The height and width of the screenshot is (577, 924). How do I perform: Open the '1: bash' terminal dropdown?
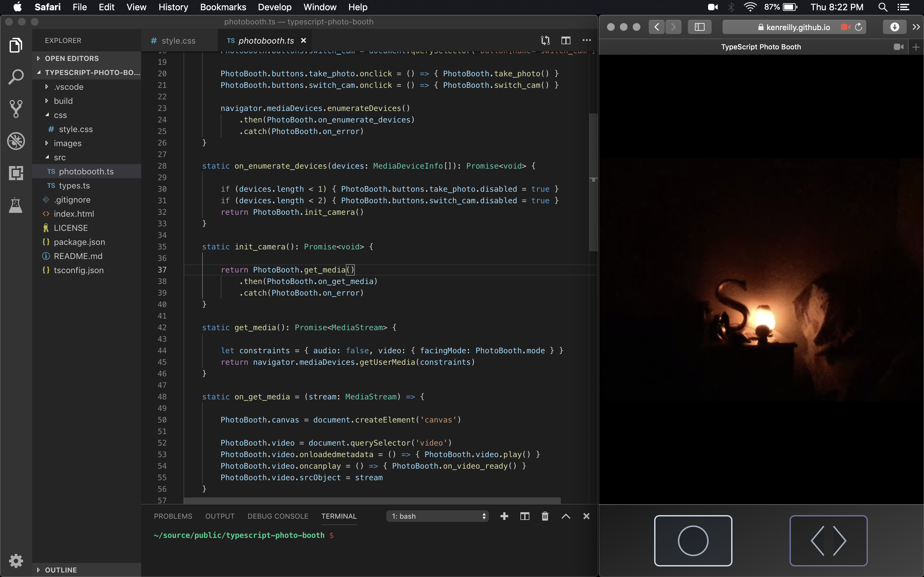pos(437,516)
